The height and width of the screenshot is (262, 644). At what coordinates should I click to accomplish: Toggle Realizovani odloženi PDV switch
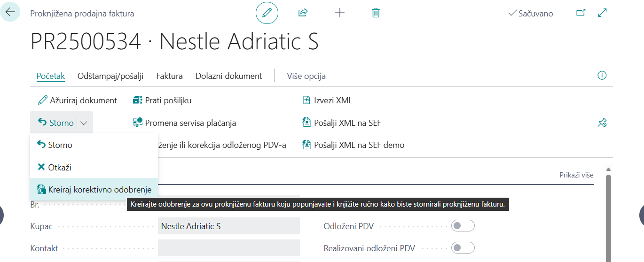[x=463, y=248]
